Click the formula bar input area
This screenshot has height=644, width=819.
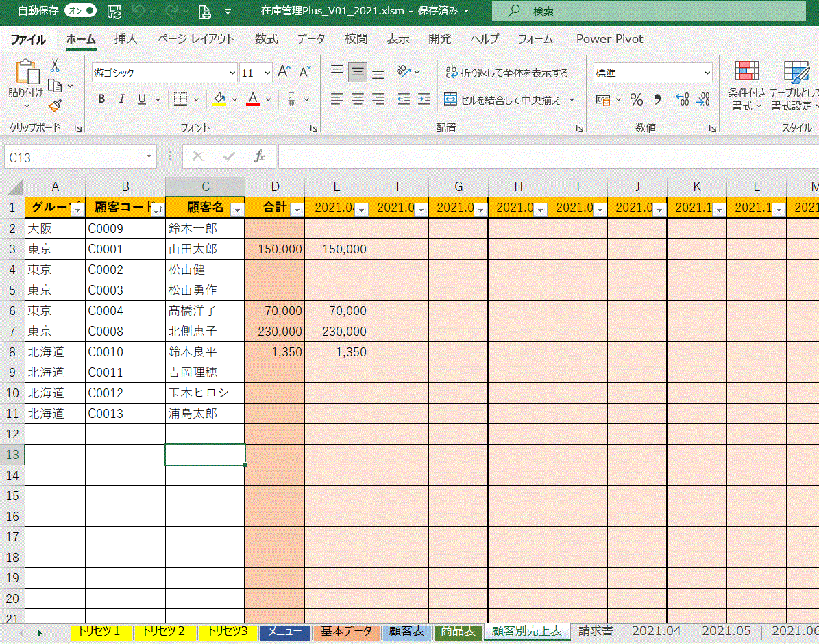pyautogui.click(x=548, y=157)
